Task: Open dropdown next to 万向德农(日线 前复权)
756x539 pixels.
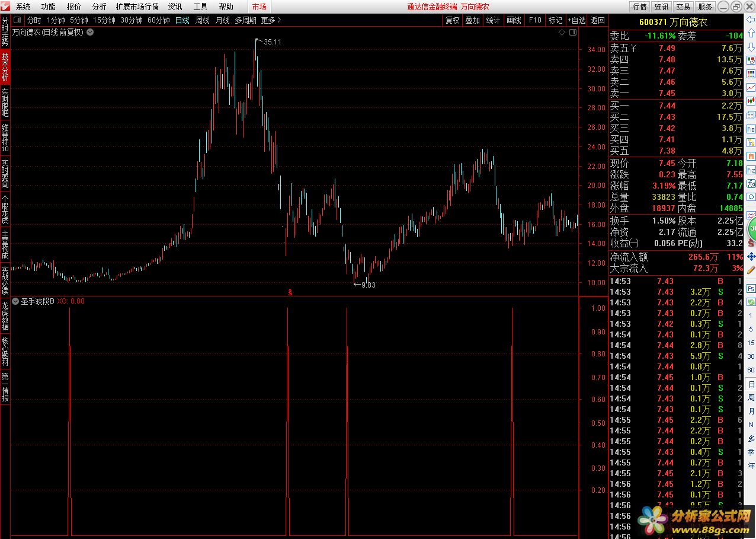Action: (x=90, y=32)
